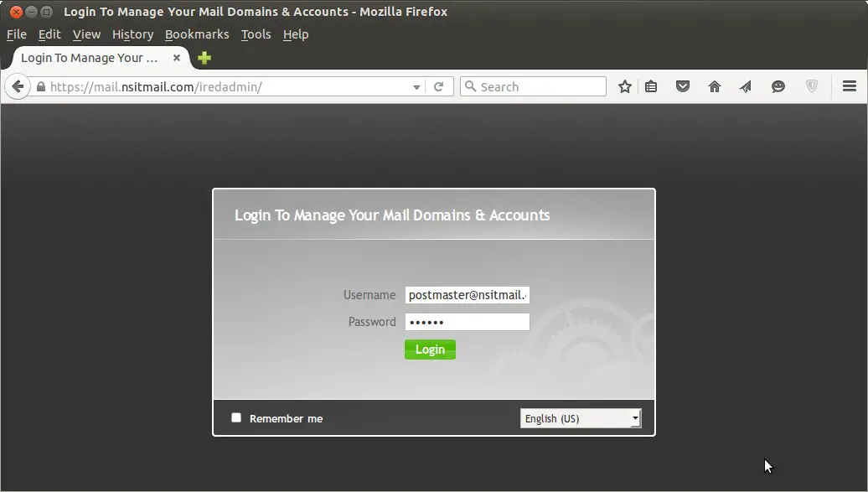The image size is (868, 492).
Task: Show bookmarks list icon in toolbar
Action: point(651,86)
